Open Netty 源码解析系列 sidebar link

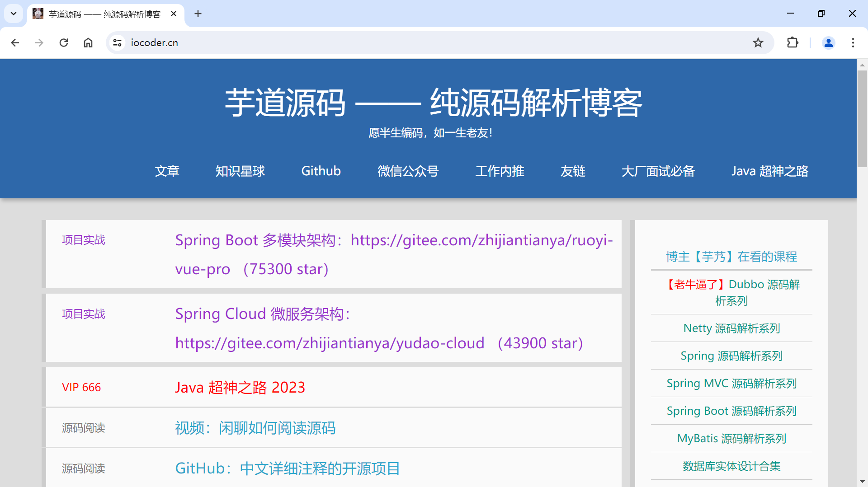tap(731, 328)
